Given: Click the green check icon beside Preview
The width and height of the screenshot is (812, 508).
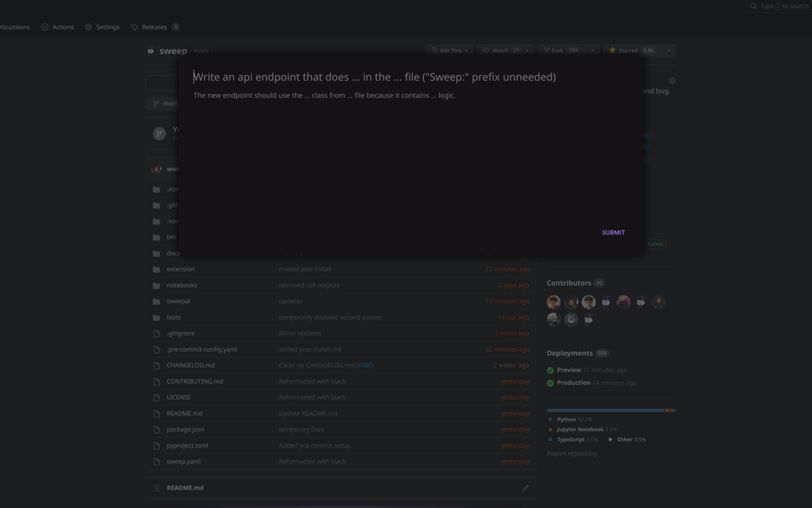Looking at the screenshot, I should coord(551,370).
